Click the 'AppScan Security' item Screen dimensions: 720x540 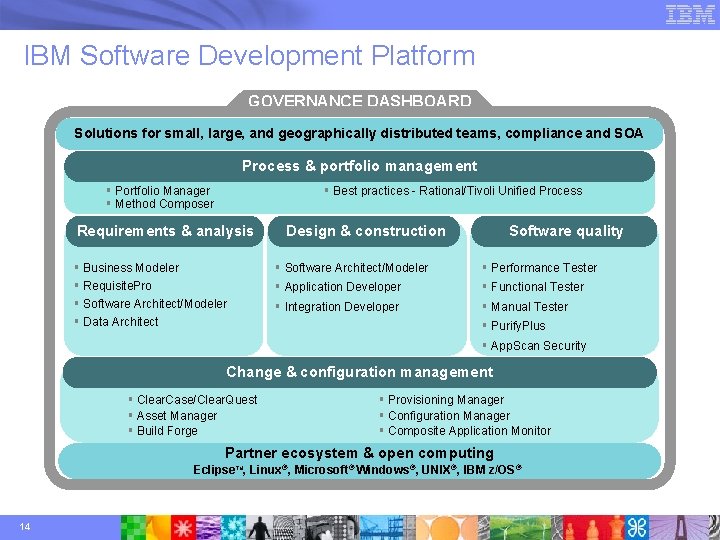pyautogui.click(x=538, y=346)
